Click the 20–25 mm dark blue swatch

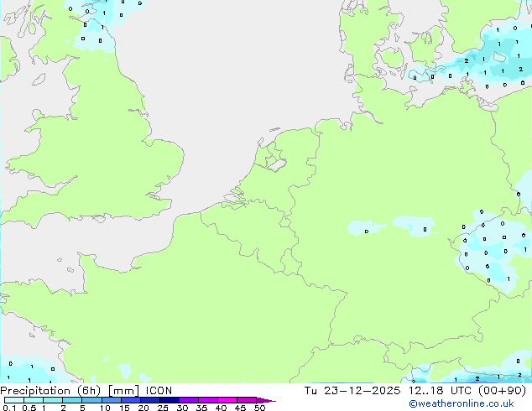pyautogui.click(x=150, y=400)
